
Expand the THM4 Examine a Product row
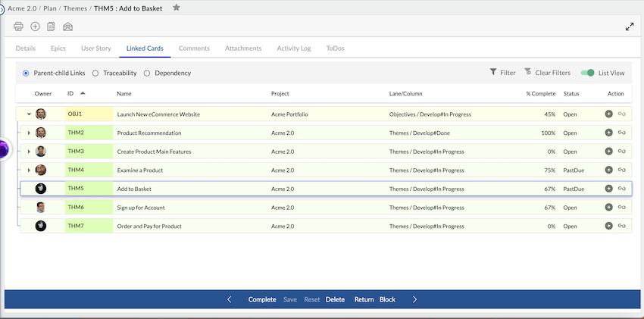tap(29, 170)
